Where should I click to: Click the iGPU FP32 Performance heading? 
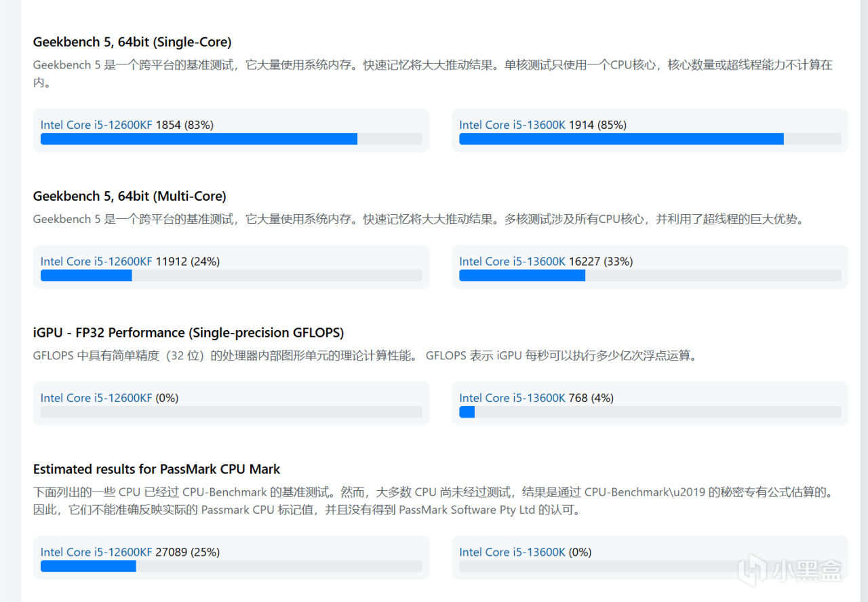tap(189, 333)
